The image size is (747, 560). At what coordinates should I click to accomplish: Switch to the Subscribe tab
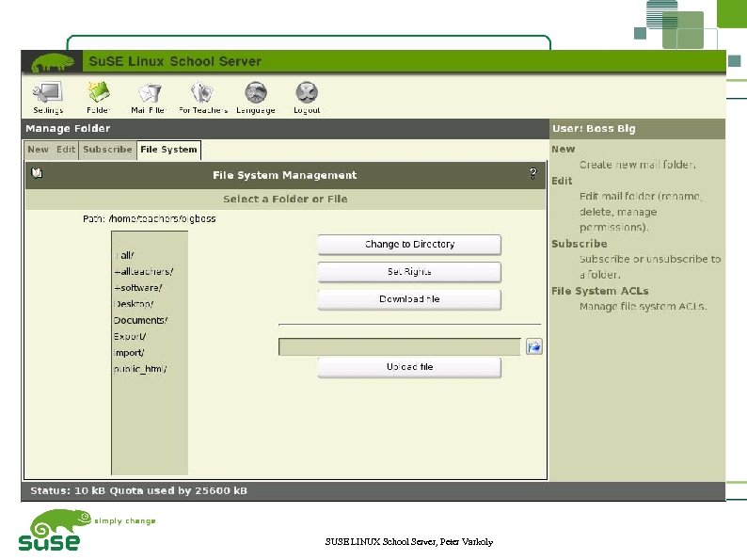click(x=107, y=149)
